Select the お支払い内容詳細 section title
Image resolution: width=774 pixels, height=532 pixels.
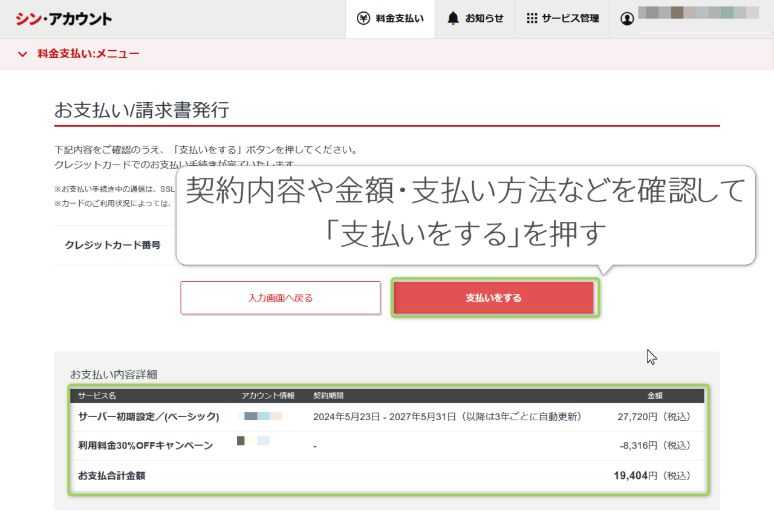point(114,375)
